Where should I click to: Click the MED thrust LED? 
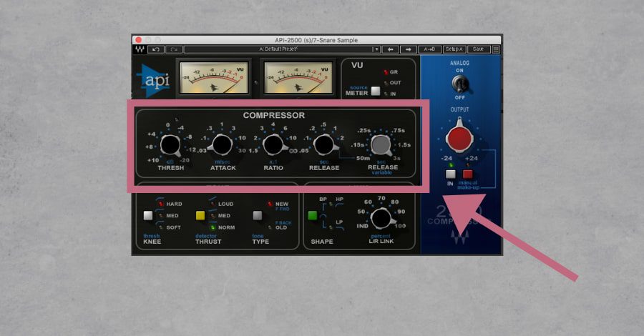click(213, 215)
